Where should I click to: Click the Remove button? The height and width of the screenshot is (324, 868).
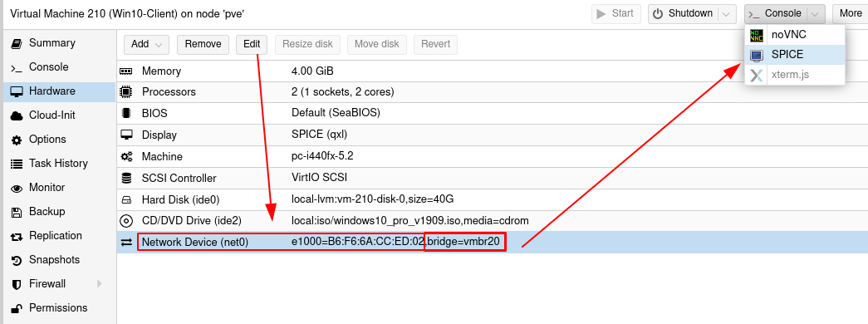coord(203,44)
